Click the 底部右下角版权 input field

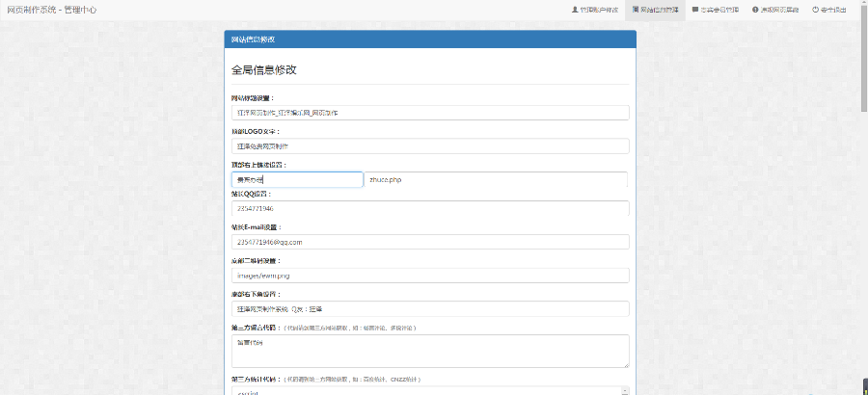429,309
